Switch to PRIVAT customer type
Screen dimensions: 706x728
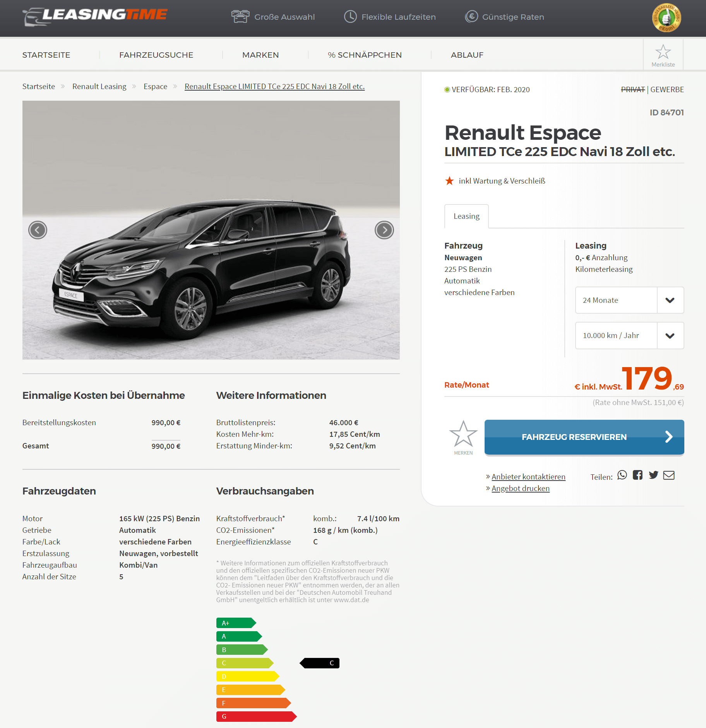pos(633,89)
